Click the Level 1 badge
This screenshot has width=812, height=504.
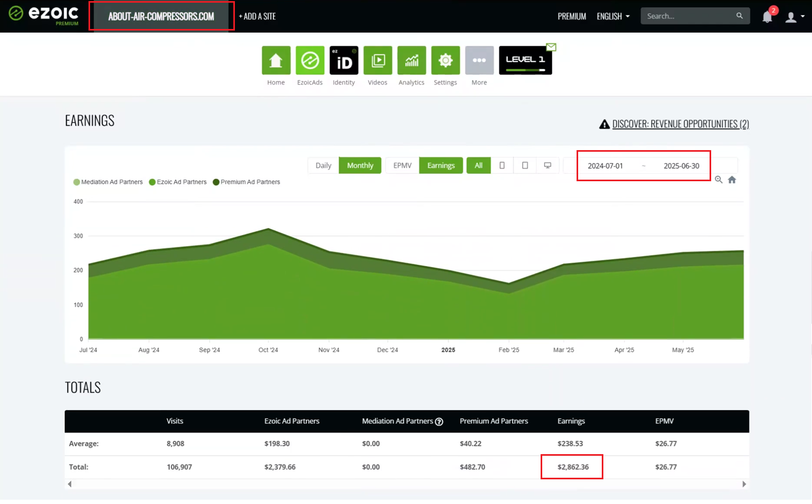point(525,60)
